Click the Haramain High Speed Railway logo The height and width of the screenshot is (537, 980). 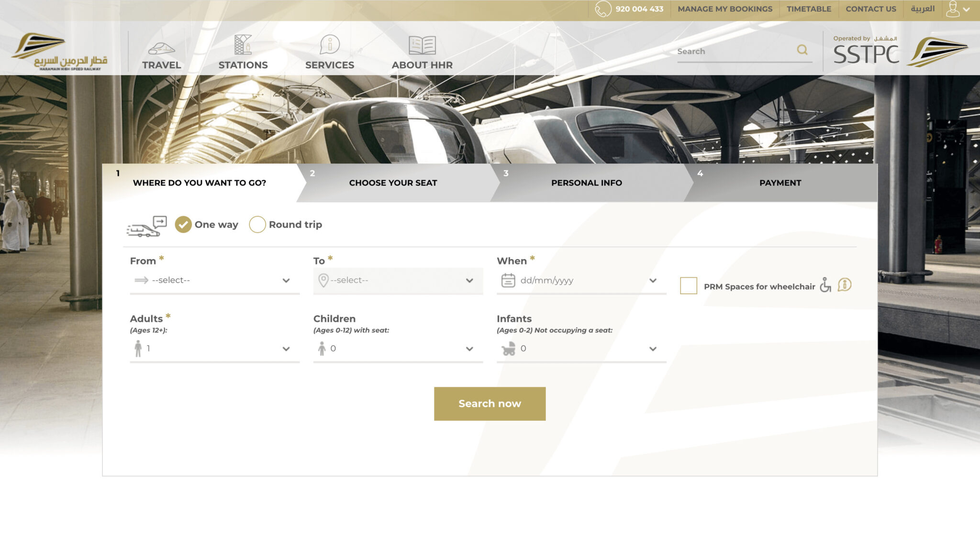(x=59, y=52)
